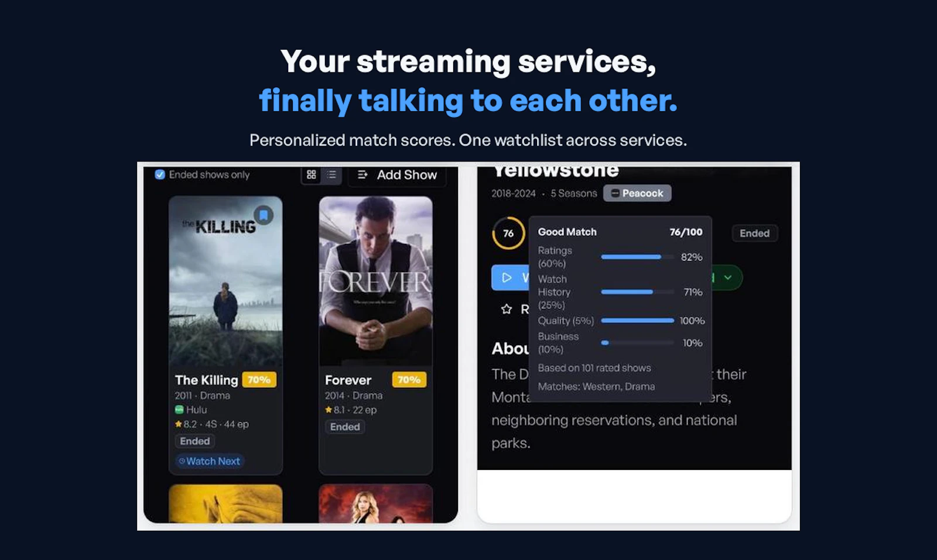Click 'The Killing' title text
This screenshot has height=560, width=937.
[x=206, y=380]
